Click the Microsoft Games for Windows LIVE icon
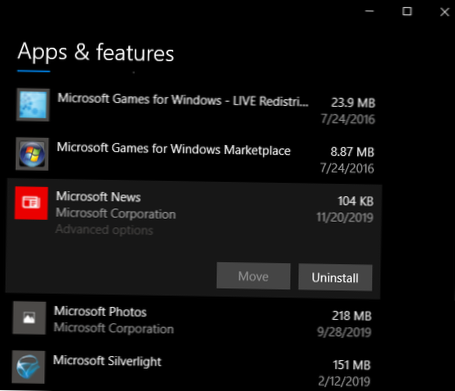The height and width of the screenshot is (391, 455). [x=33, y=105]
